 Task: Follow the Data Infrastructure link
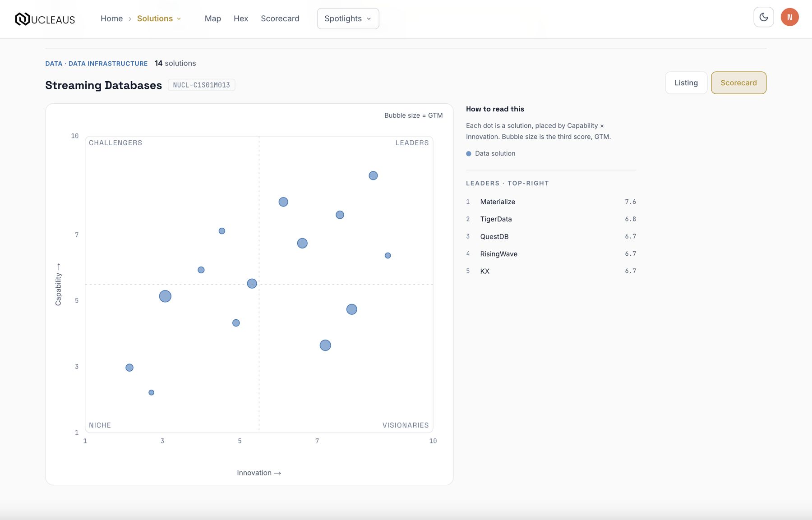coord(108,64)
